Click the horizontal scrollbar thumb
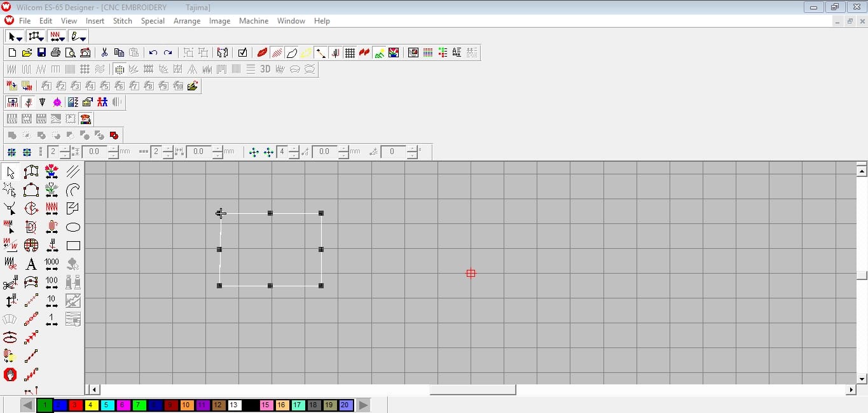 coord(472,389)
